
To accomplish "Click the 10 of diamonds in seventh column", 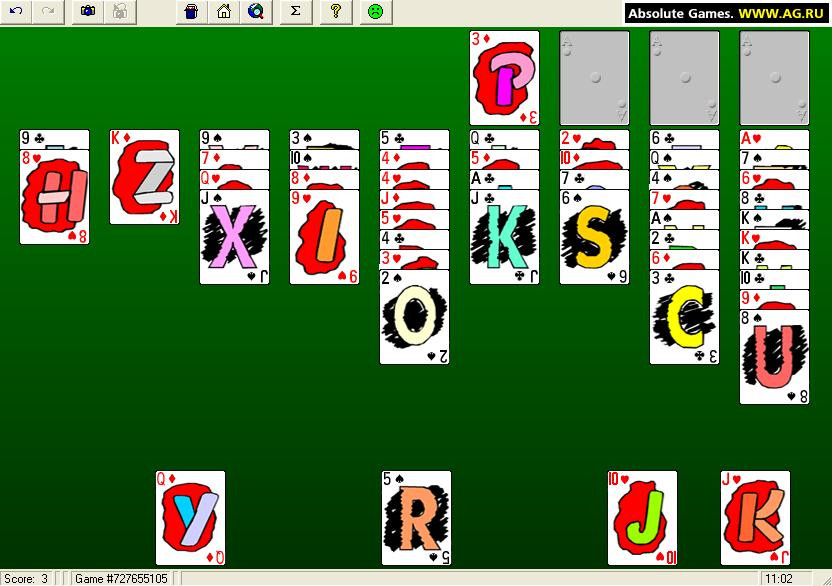I will click(594, 160).
